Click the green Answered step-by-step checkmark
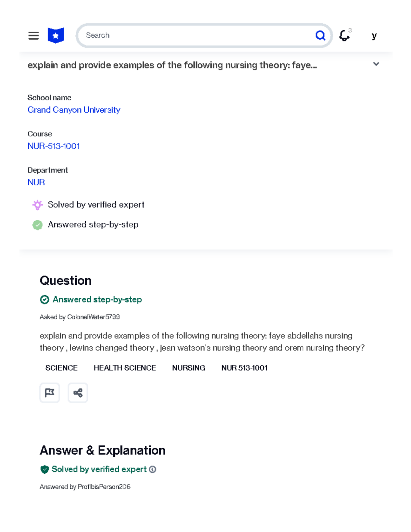Image resolution: width=411 pixels, height=532 pixels. 38,225
